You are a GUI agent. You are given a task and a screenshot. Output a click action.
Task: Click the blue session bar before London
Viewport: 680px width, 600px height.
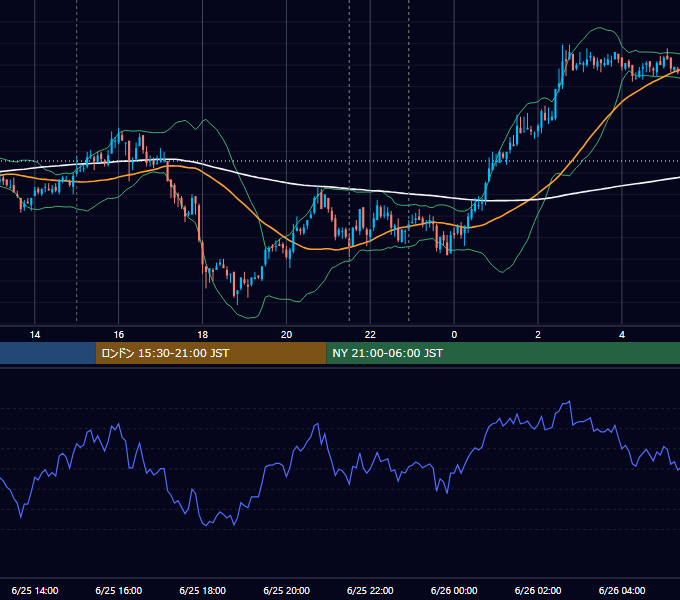tap(48, 353)
